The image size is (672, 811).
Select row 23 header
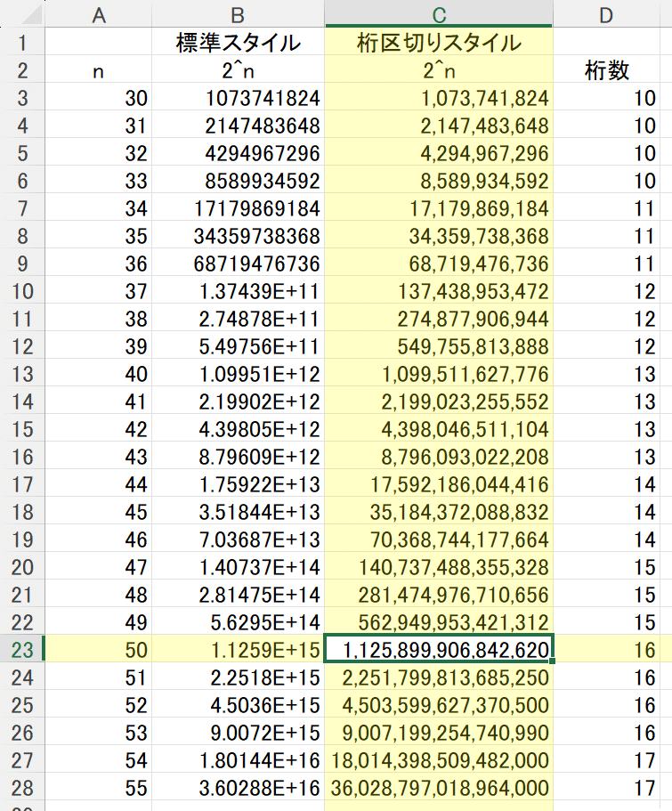point(22,650)
